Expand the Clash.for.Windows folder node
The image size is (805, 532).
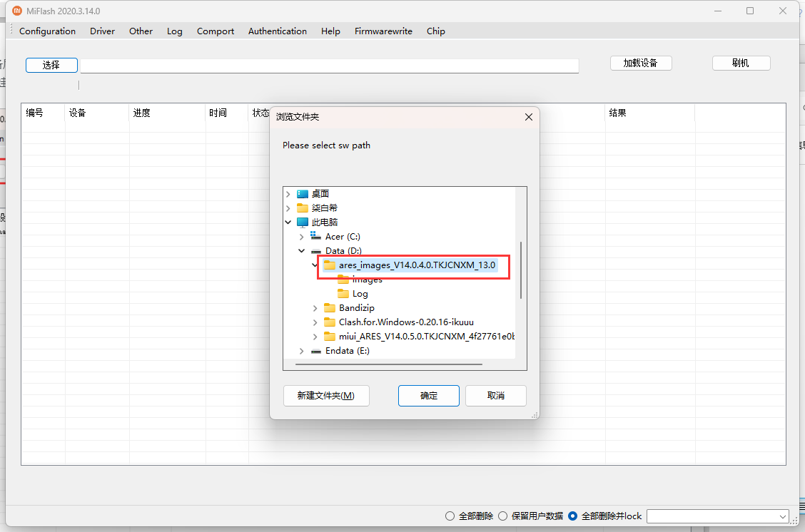click(x=315, y=322)
